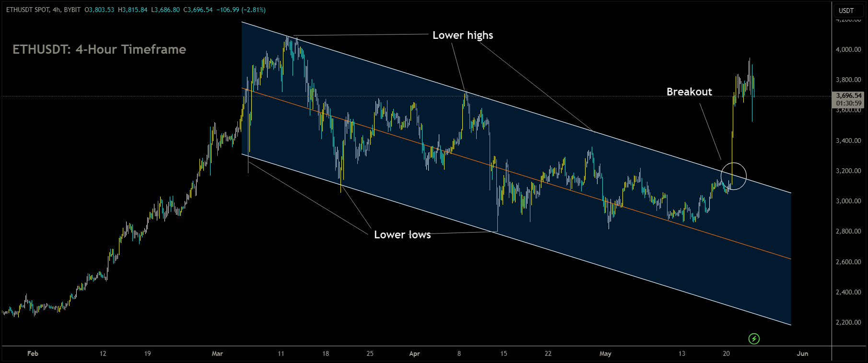This screenshot has width=868, height=363.
Task: Click the 'Apr' label on time axis
Action: tap(414, 353)
